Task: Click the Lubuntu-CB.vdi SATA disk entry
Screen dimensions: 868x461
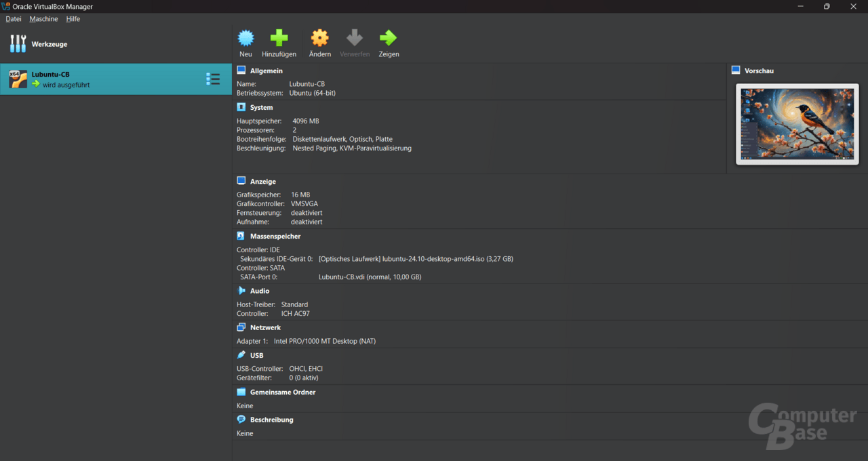Action: click(x=370, y=277)
